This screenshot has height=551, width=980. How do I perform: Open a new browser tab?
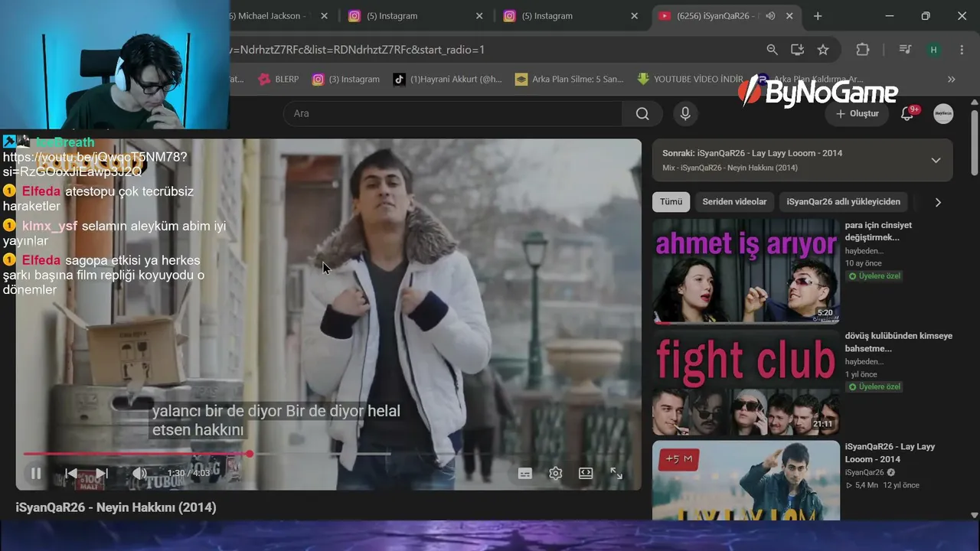pos(818,16)
